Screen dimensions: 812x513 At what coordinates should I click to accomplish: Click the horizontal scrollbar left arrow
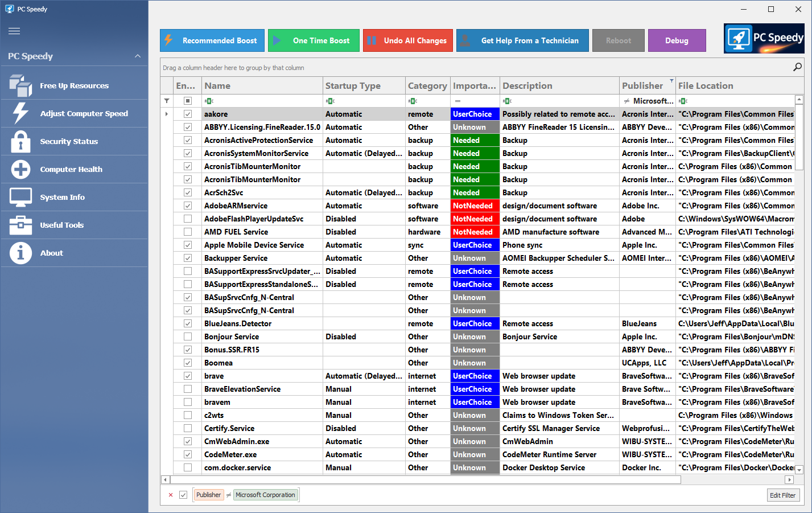pos(166,479)
